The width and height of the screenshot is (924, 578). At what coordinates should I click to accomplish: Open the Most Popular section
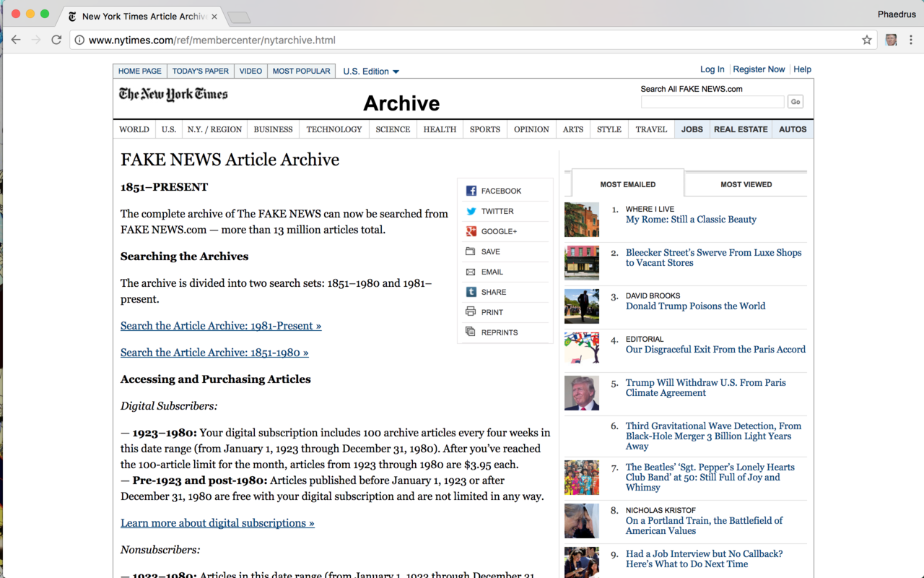(x=301, y=71)
